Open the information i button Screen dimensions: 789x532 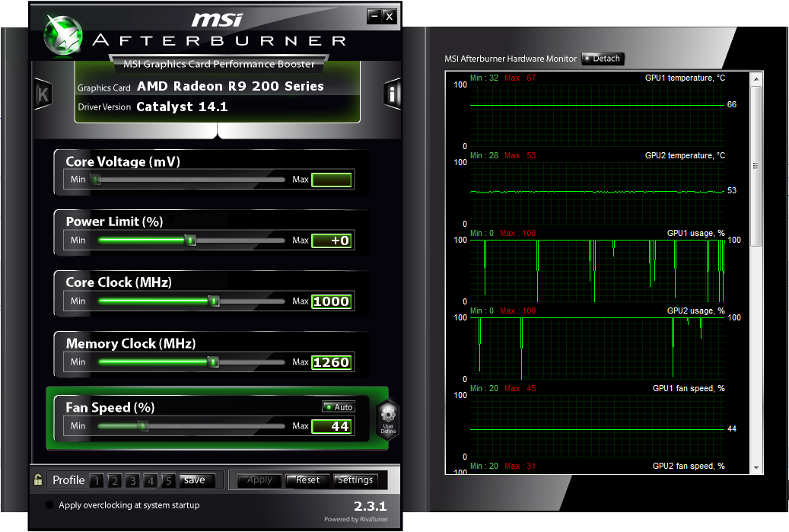pos(392,94)
